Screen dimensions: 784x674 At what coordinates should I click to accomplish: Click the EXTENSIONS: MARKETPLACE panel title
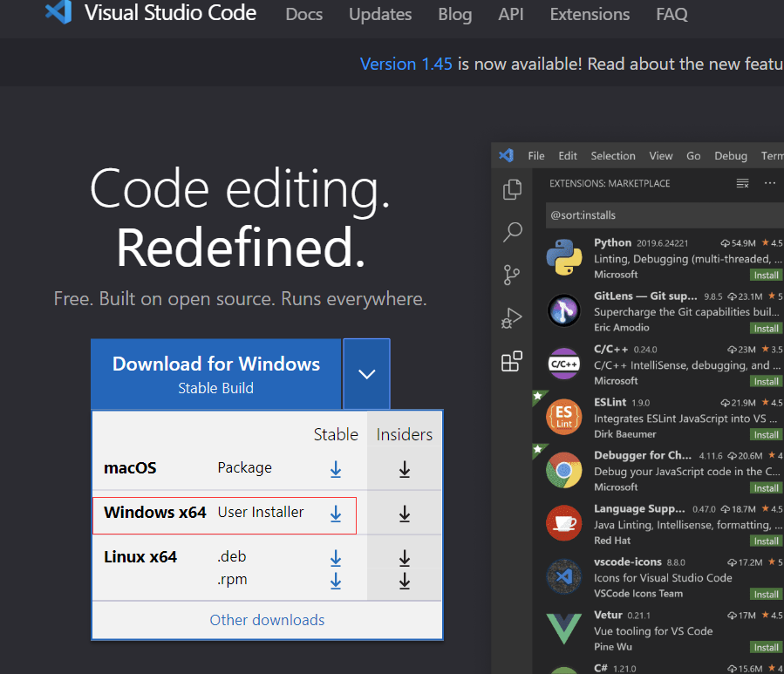point(610,183)
